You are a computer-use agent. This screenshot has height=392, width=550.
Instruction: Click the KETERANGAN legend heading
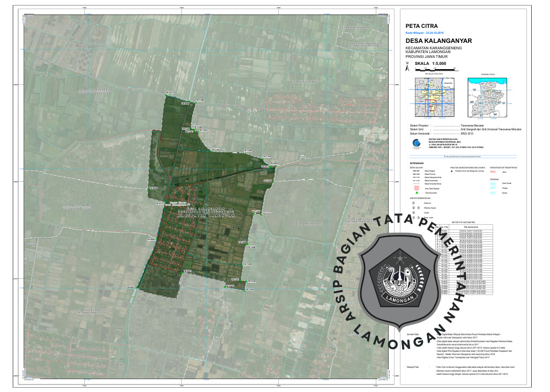pos(417,163)
